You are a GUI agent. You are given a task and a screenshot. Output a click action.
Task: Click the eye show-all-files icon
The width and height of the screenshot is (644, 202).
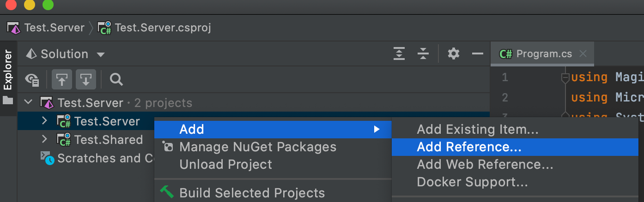[x=32, y=80]
